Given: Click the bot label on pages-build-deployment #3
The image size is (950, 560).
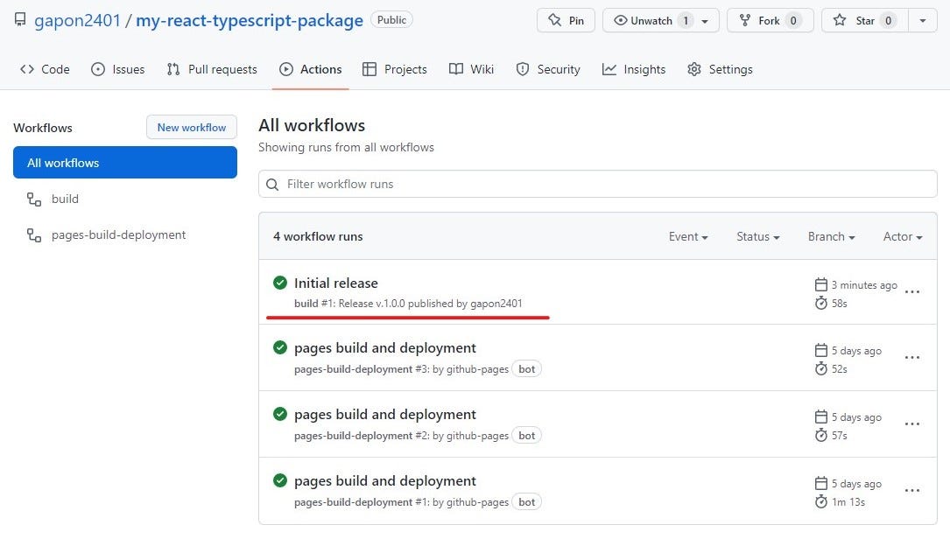Looking at the screenshot, I should pos(526,368).
